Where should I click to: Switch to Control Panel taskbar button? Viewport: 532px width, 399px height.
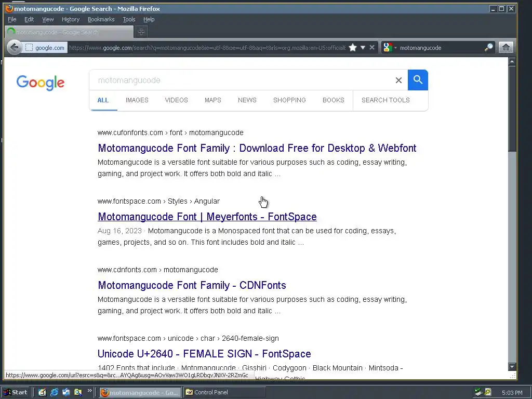pyautogui.click(x=224, y=393)
